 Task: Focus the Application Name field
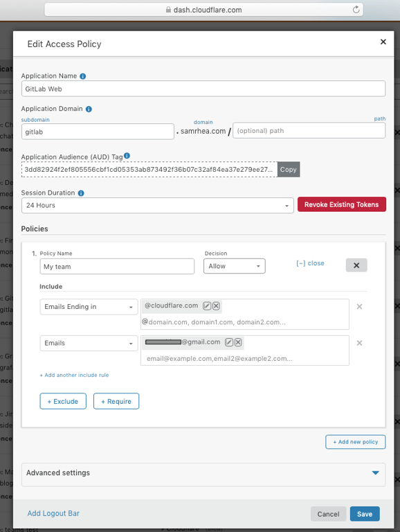(x=203, y=89)
